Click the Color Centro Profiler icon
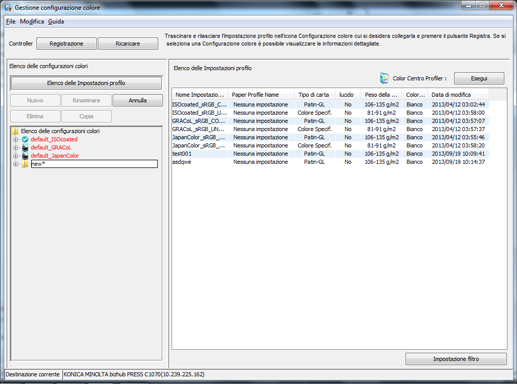The height and width of the screenshot is (384, 517). click(384, 78)
